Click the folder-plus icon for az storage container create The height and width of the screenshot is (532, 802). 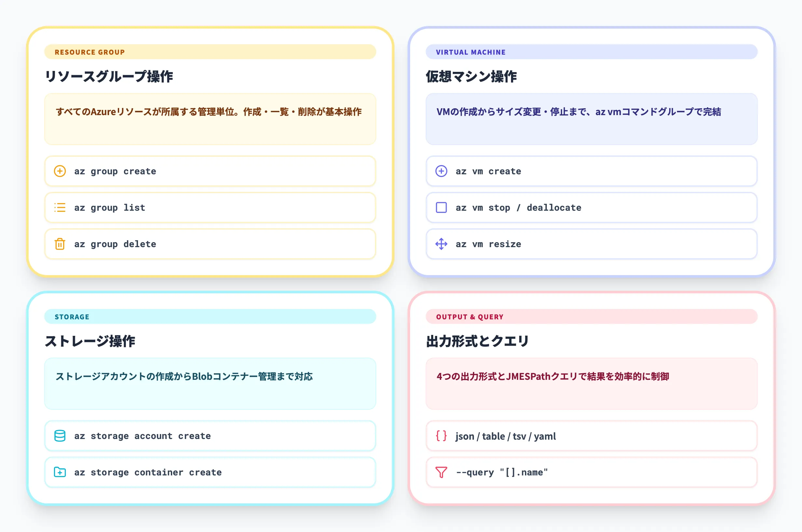click(x=60, y=472)
